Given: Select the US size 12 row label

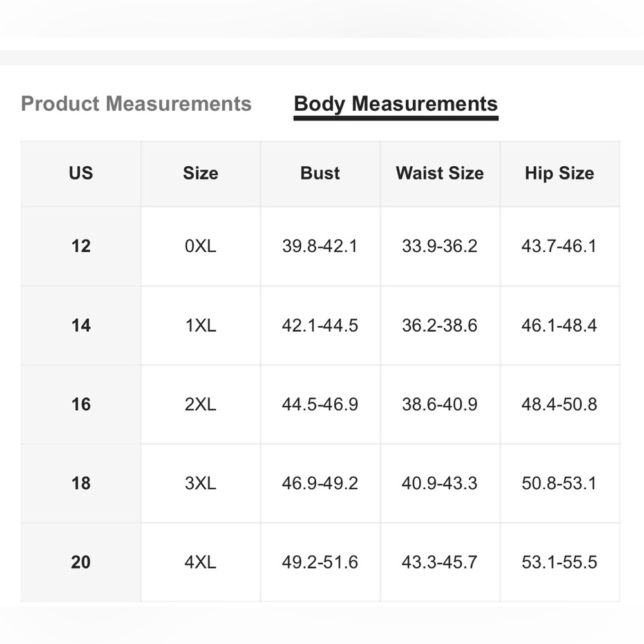Looking at the screenshot, I should (x=81, y=246).
